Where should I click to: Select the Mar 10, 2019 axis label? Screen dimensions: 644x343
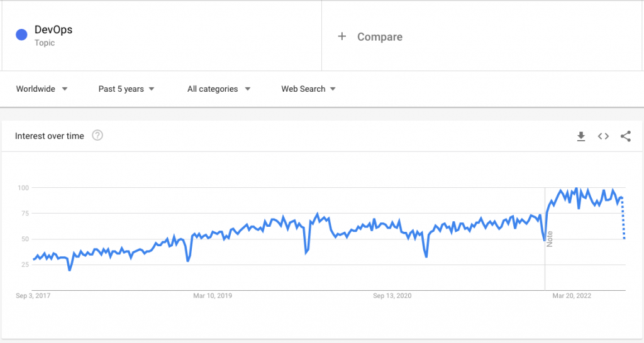tap(213, 295)
